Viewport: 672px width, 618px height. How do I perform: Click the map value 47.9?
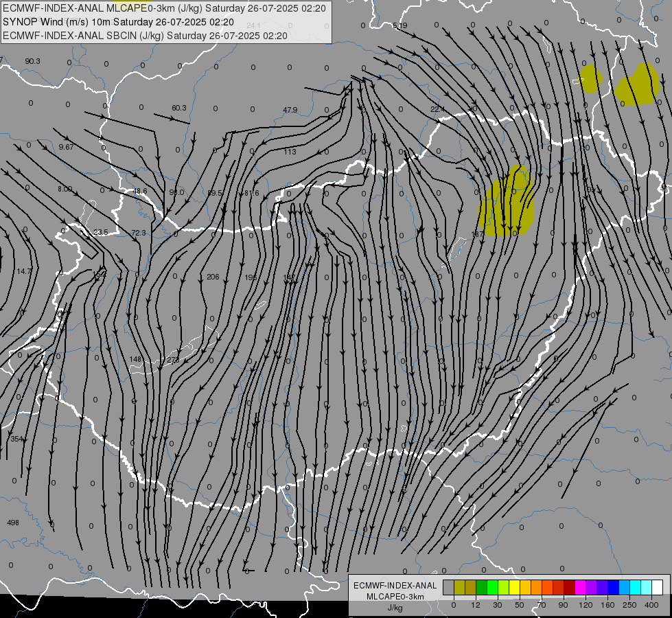(290, 111)
